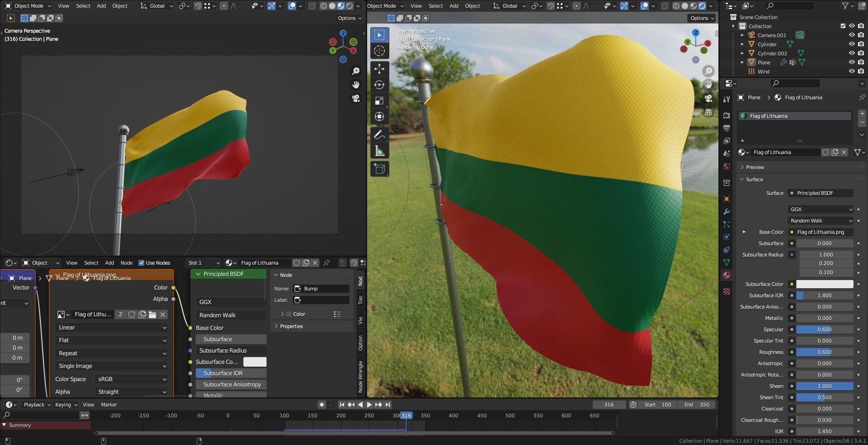Select the Rotate tool

pos(379,85)
